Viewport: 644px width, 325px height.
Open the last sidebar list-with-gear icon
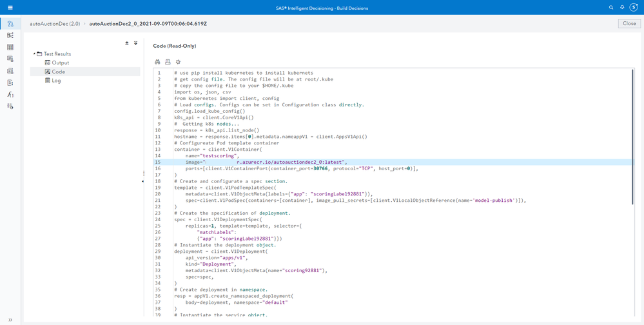coord(10,106)
